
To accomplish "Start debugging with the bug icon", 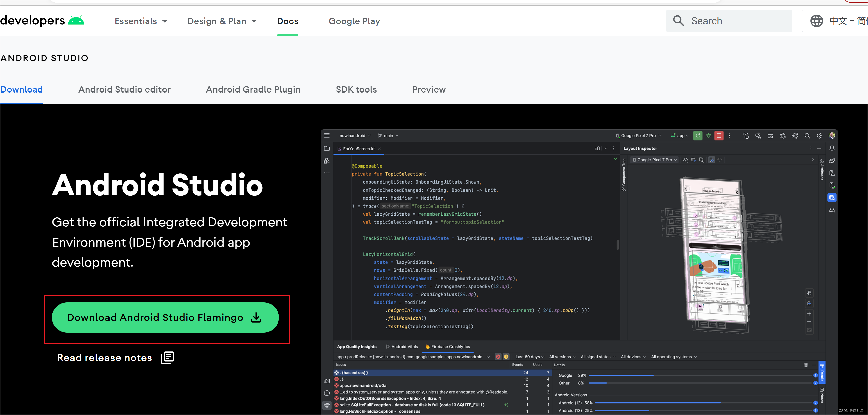I will pos(709,135).
